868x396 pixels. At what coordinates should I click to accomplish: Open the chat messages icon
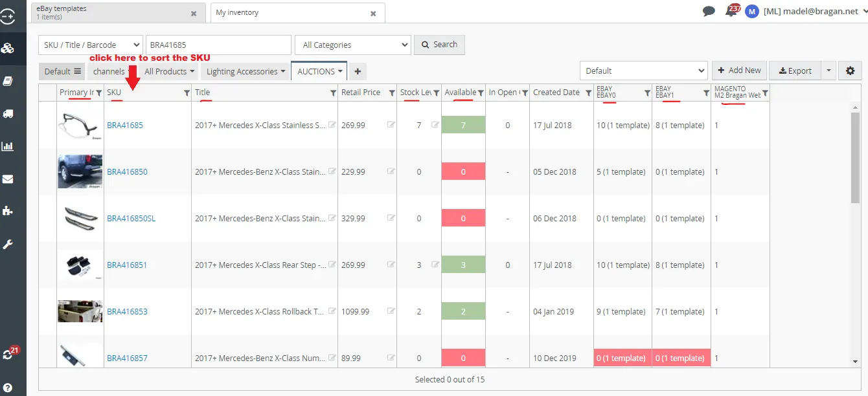coord(709,12)
